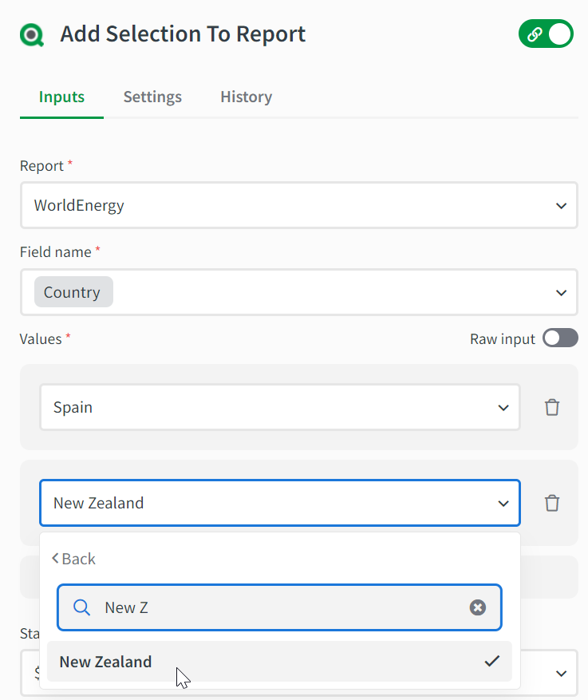Click the Country field tag chip
Viewport: 588px width, 700px height.
[x=73, y=292]
